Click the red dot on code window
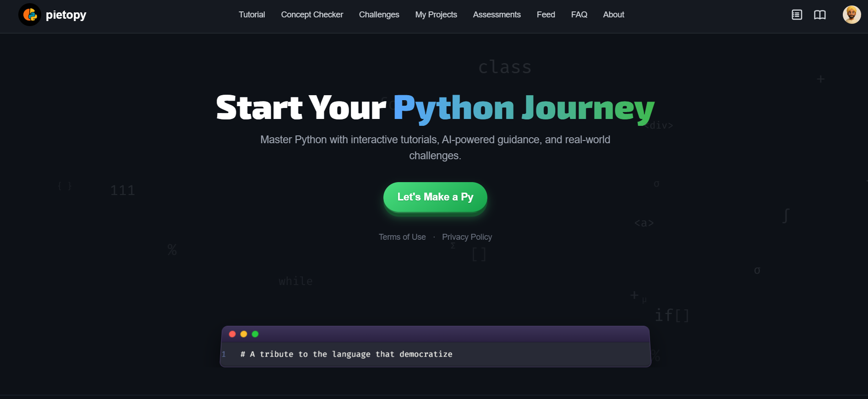 (x=232, y=334)
